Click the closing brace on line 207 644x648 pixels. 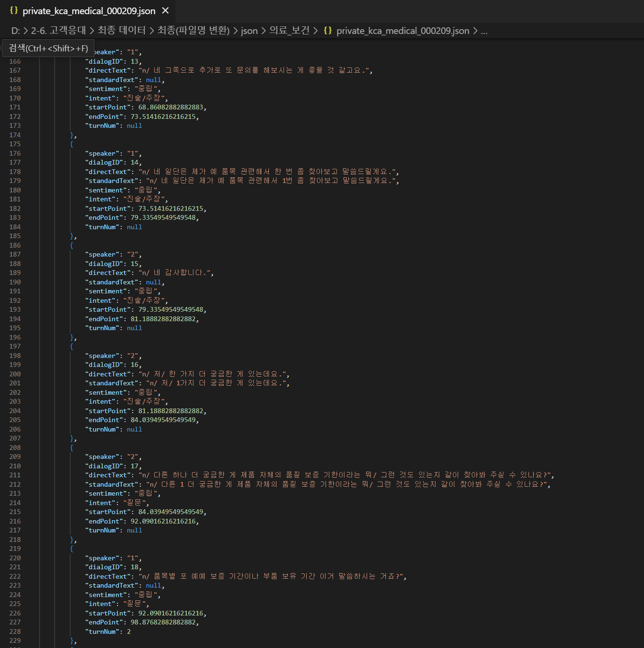tap(72, 438)
